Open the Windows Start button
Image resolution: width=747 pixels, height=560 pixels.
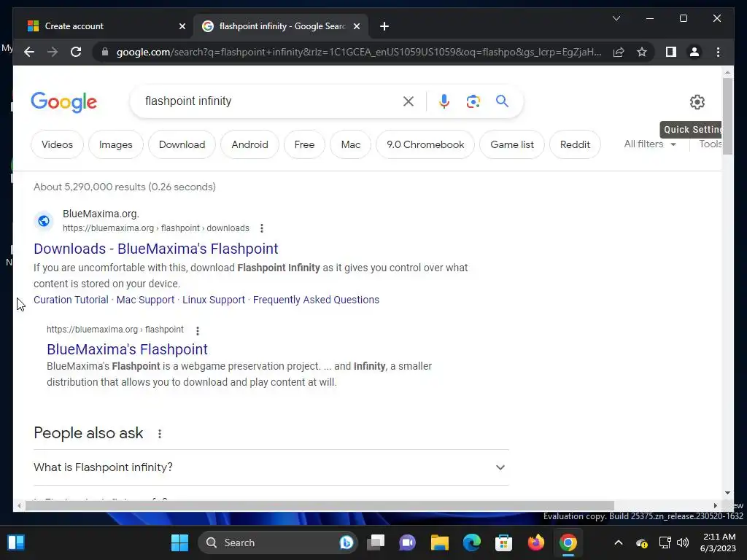pyautogui.click(x=179, y=542)
